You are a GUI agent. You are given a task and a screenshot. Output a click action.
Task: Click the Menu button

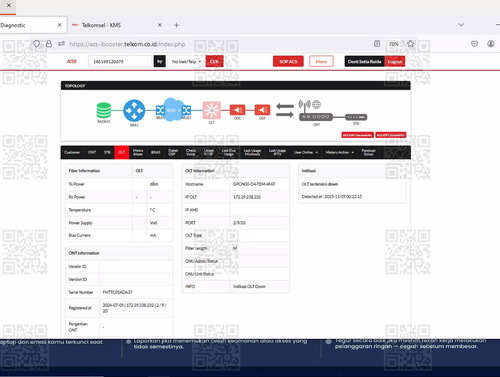(x=321, y=61)
